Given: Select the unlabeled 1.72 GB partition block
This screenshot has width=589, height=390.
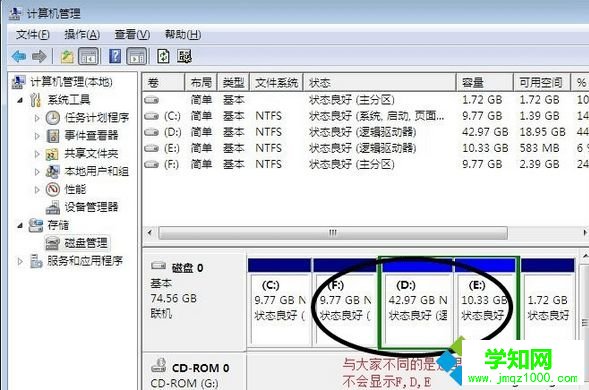Looking at the screenshot, I should pyautogui.click(x=548, y=302).
